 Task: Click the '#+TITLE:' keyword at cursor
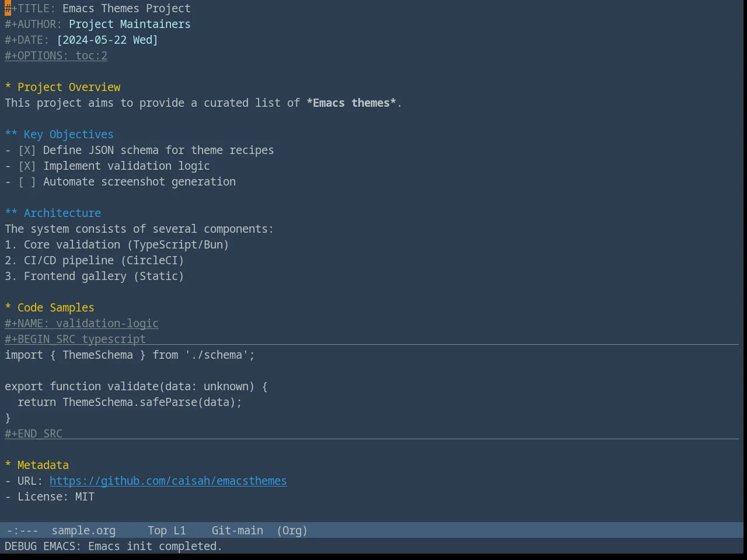click(30, 8)
